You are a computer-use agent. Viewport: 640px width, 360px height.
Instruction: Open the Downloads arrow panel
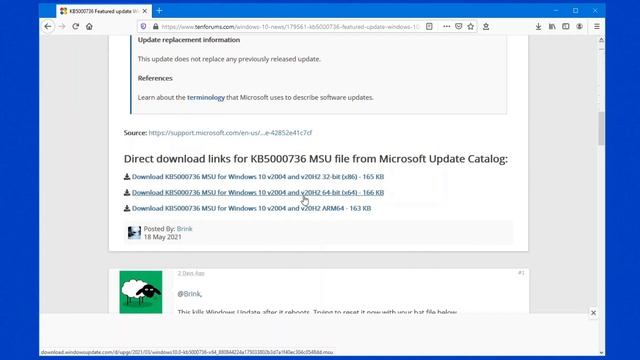538,27
